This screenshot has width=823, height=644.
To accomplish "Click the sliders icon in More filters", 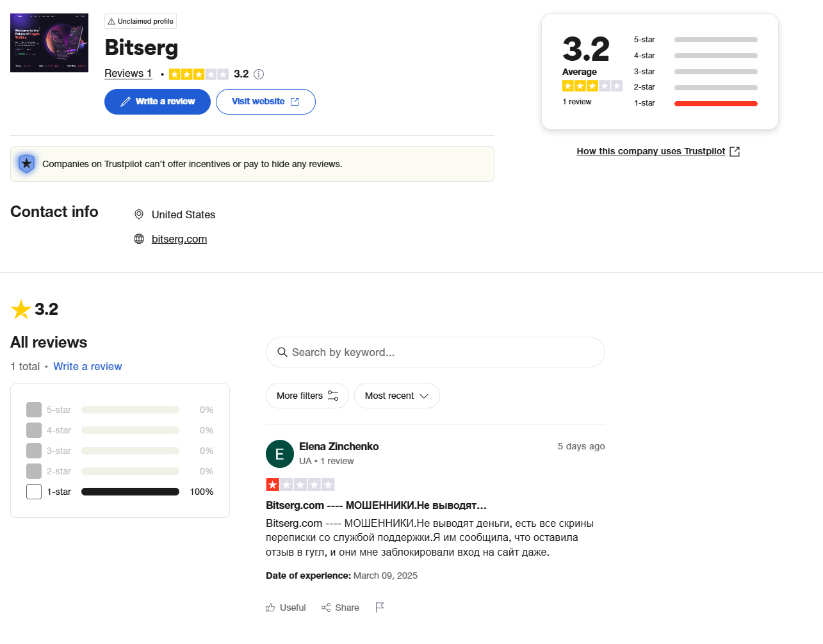I will click(x=333, y=396).
